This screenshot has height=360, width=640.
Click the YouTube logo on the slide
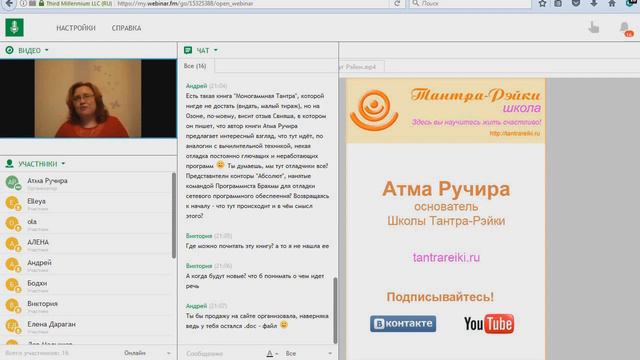(489, 324)
